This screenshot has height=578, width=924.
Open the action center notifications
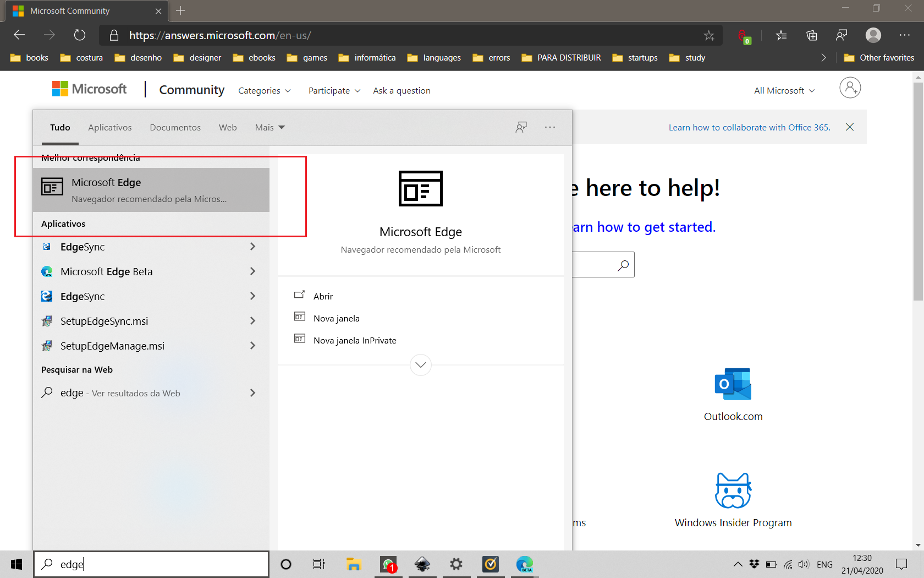tap(901, 564)
